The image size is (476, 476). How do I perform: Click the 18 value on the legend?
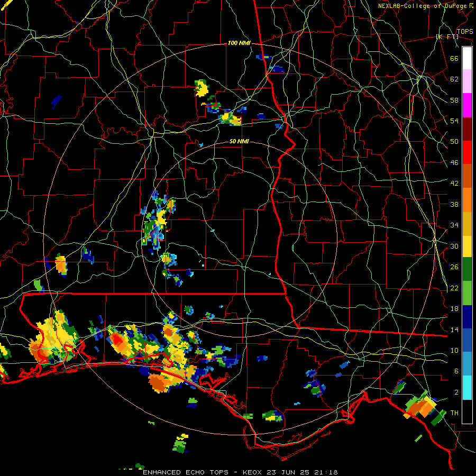[x=454, y=309]
